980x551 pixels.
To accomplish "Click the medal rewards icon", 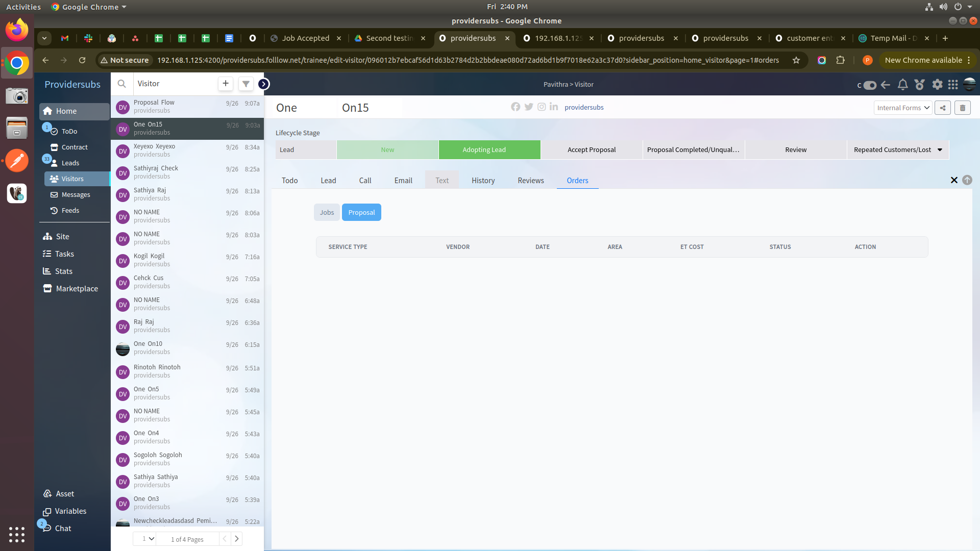I will pyautogui.click(x=920, y=85).
